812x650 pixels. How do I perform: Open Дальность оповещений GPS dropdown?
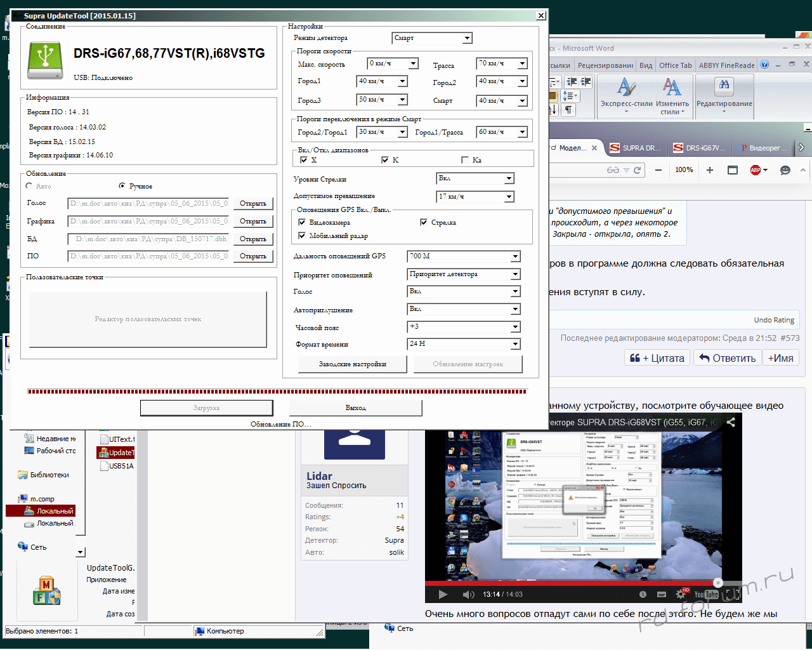pos(464,256)
